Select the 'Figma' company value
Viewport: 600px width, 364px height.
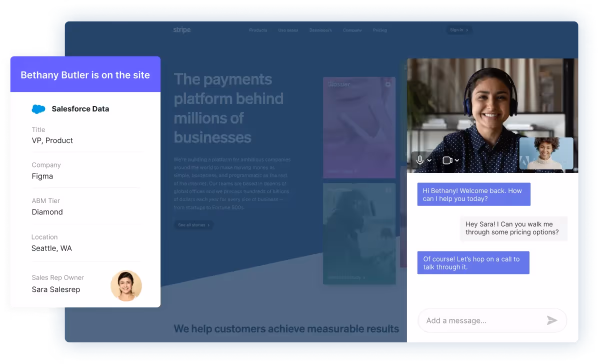[x=42, y=176]
